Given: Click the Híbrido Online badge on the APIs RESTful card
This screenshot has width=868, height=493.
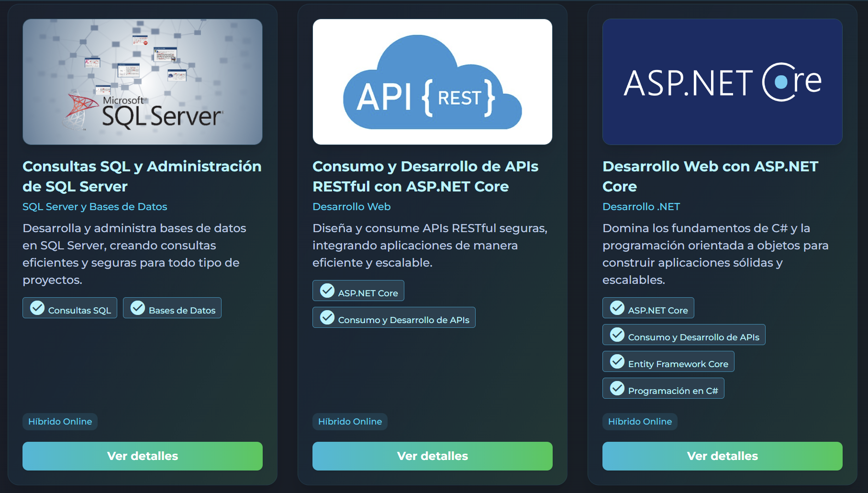Looking at the screenshot, I should (350, 422).
